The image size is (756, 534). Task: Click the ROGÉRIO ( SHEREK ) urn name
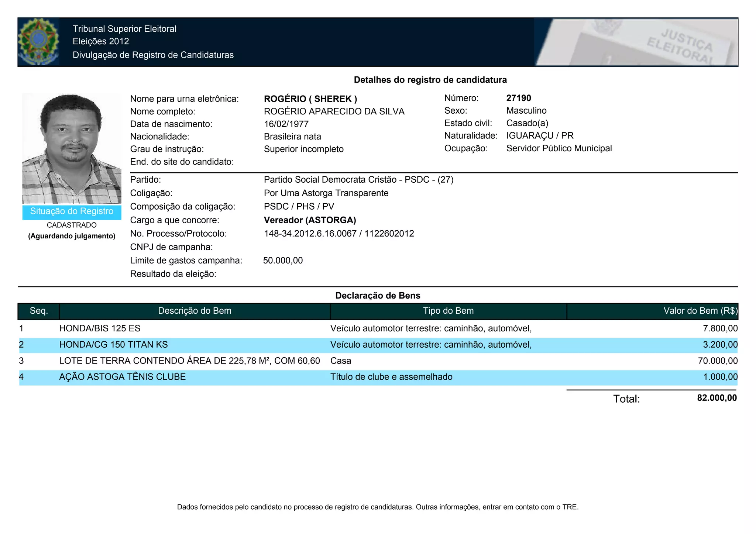(310, 99)
